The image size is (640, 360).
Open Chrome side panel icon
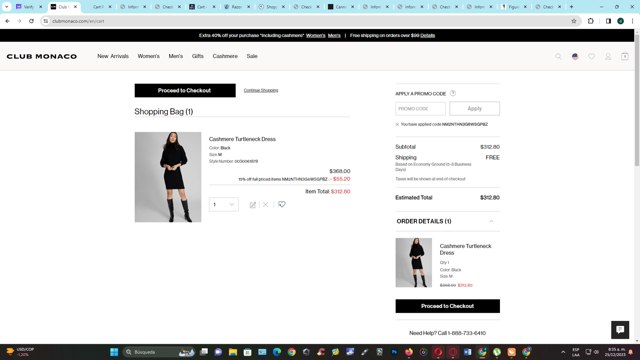pyautogui.click(x=608, y=21)
